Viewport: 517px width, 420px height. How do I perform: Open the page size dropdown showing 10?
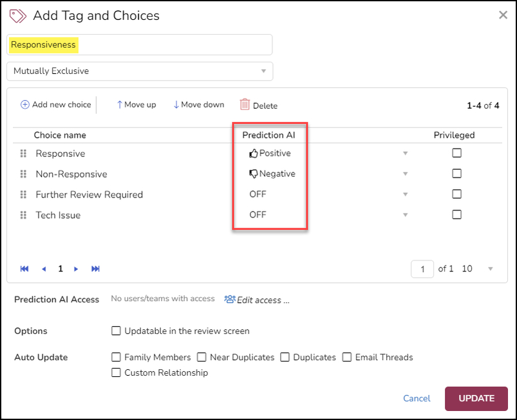point(490,269)
